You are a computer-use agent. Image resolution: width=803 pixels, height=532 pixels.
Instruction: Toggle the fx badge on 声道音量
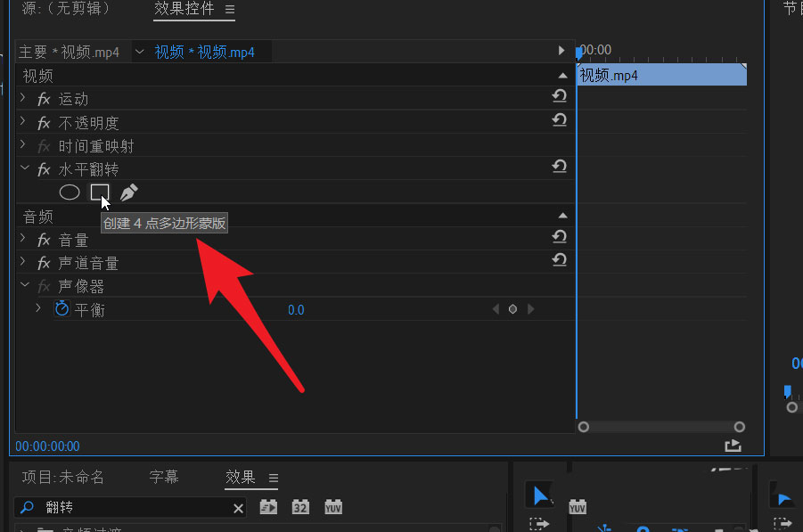43,262
